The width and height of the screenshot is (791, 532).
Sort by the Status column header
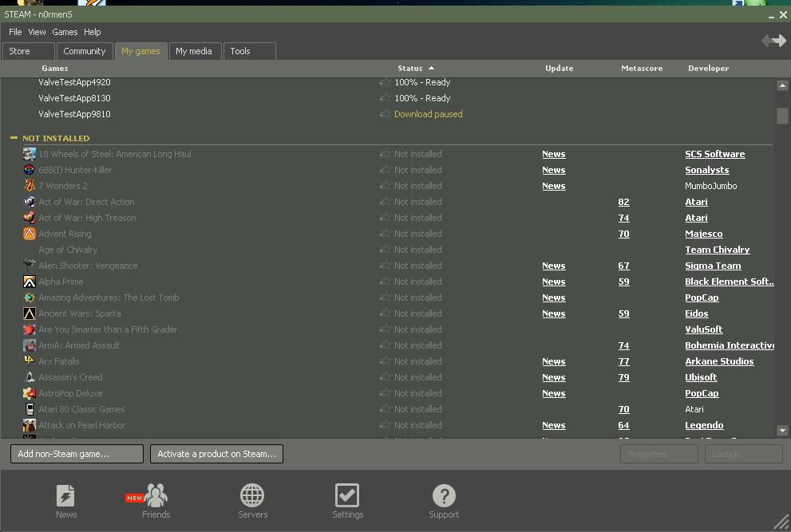click(x=410, y=68)
